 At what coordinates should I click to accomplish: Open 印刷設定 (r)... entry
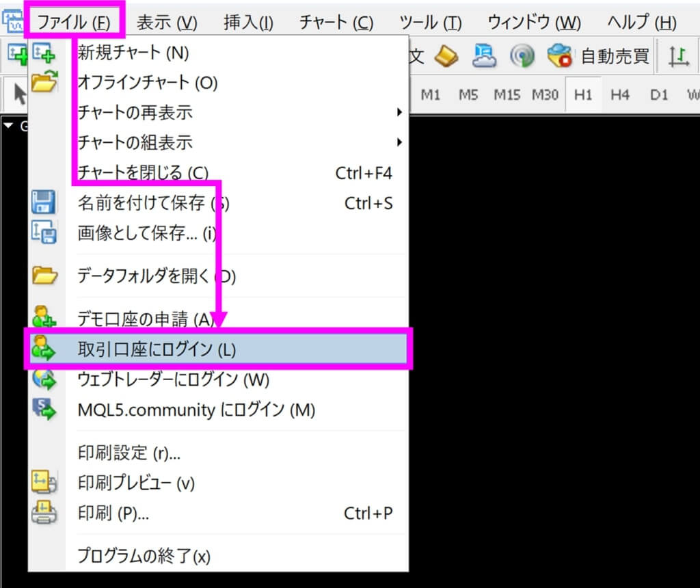tap(218, 453)
